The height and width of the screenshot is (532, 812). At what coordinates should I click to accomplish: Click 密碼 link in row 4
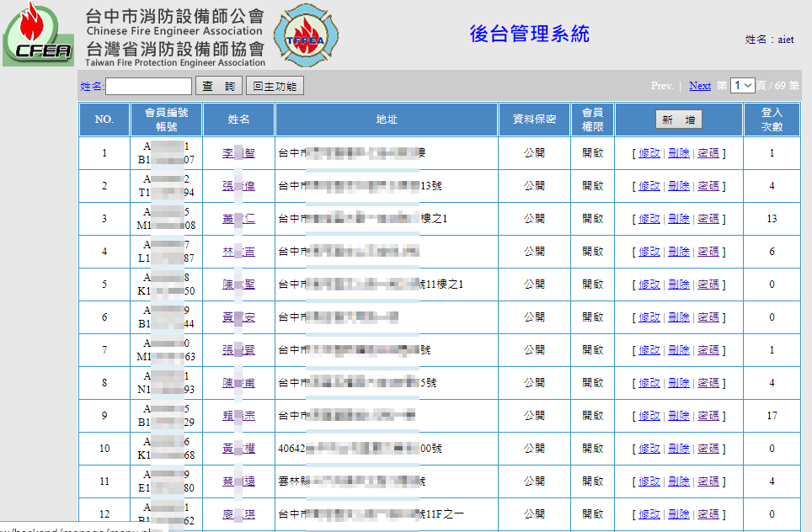point(708,252)
